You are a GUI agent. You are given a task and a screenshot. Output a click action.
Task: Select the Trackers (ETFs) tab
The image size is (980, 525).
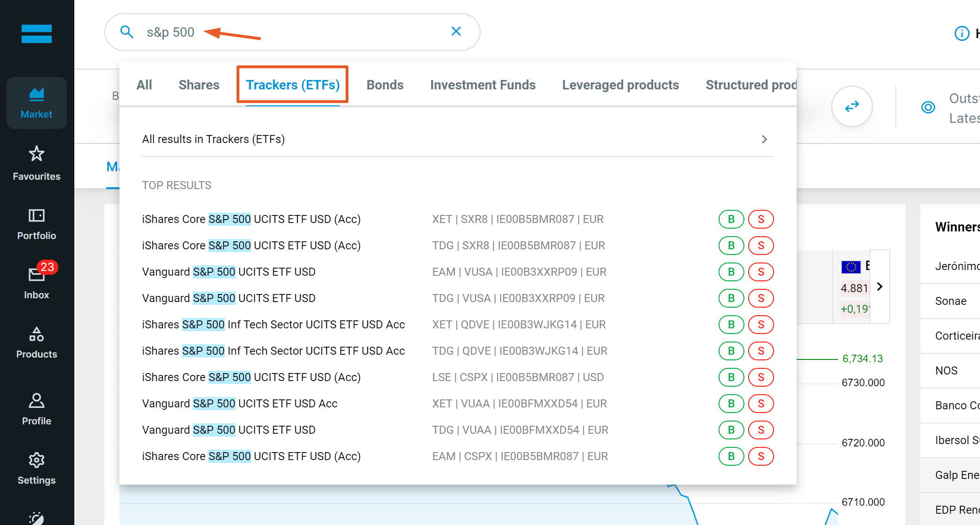292,85
